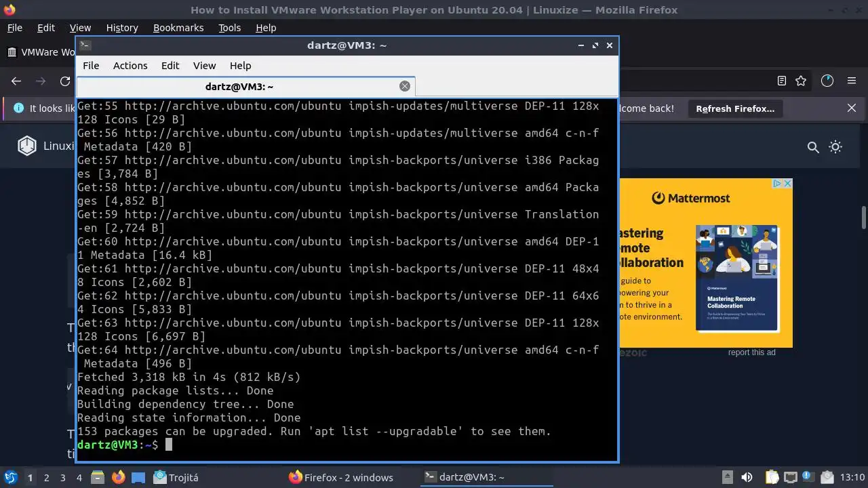Open the Linuxize site search

(x=813, y=147)
